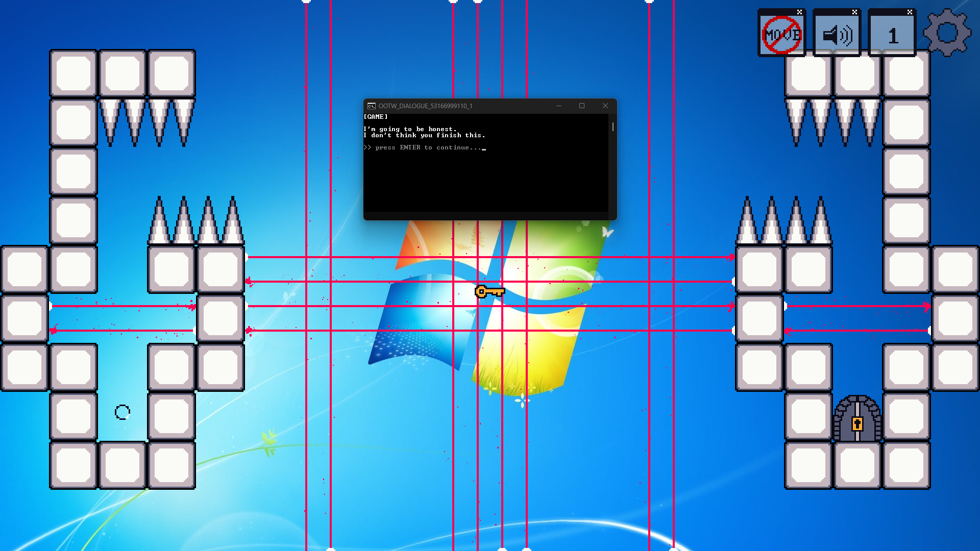Open settings with the gear icon
Image resolution: width=980 pixels, height=551 pixels.
click(947, 33)
